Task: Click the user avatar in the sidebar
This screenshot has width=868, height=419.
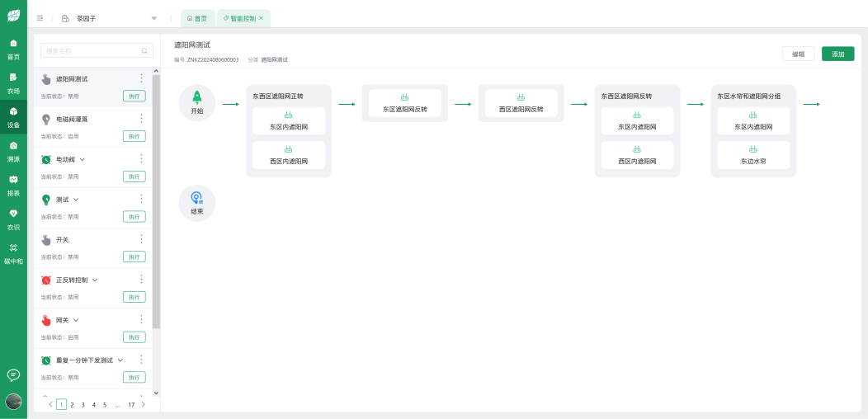Action: coord(13,402)
